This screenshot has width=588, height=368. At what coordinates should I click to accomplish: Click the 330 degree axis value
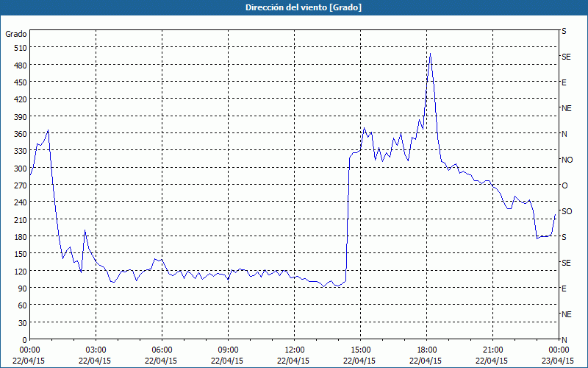(21, 151)
